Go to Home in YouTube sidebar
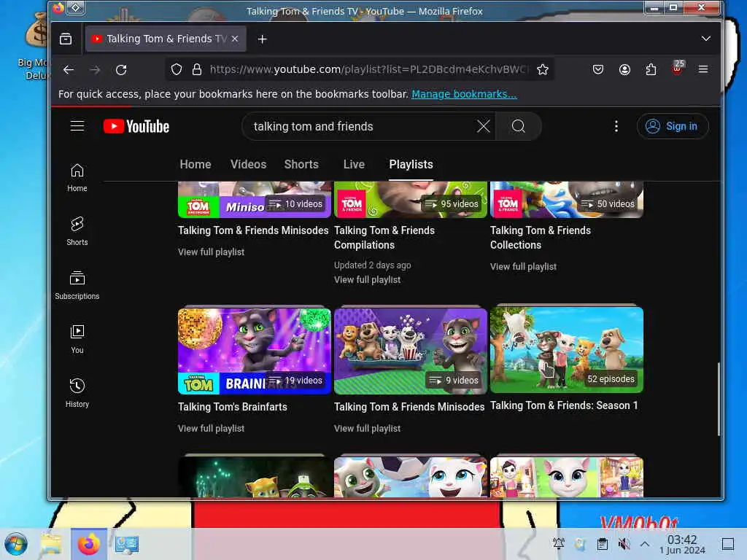The image size is (747, 560). click(77, 178)
